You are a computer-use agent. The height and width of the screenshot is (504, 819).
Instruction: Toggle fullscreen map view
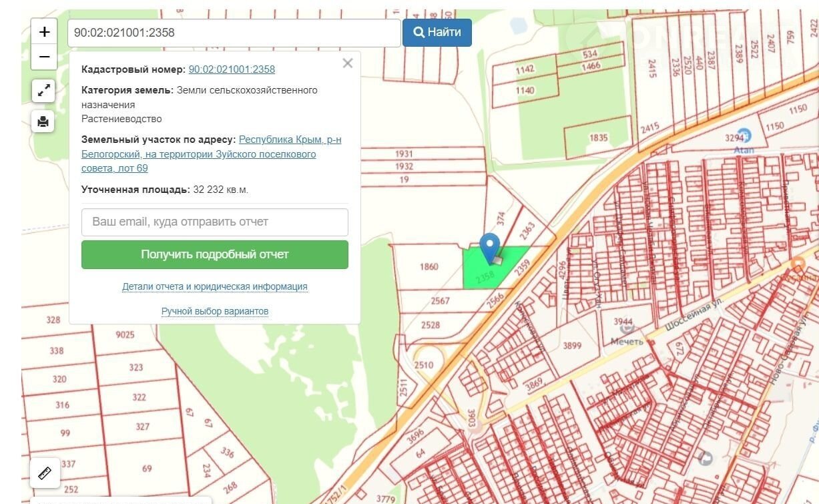coord(43,91)
